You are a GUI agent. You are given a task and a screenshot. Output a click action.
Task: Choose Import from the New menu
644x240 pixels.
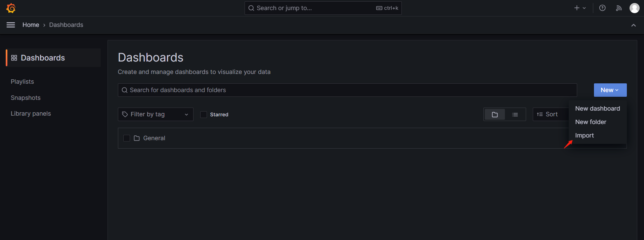[584, 135]
